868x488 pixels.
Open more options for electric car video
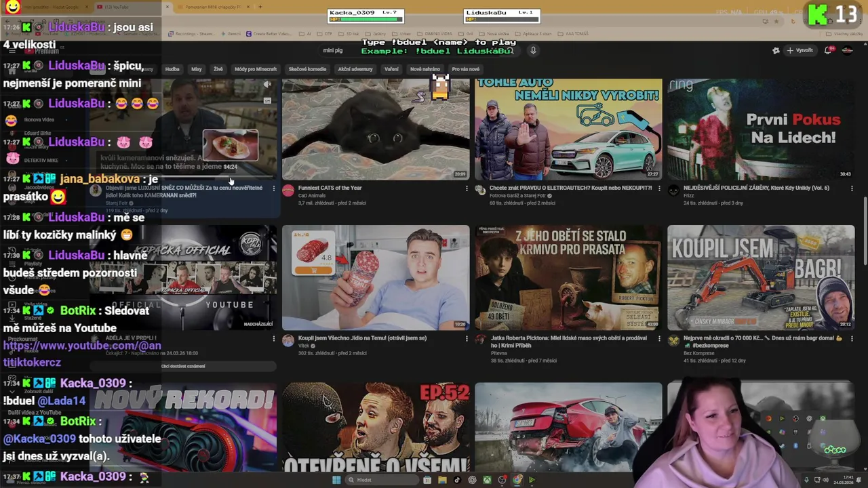pos(659,188)
